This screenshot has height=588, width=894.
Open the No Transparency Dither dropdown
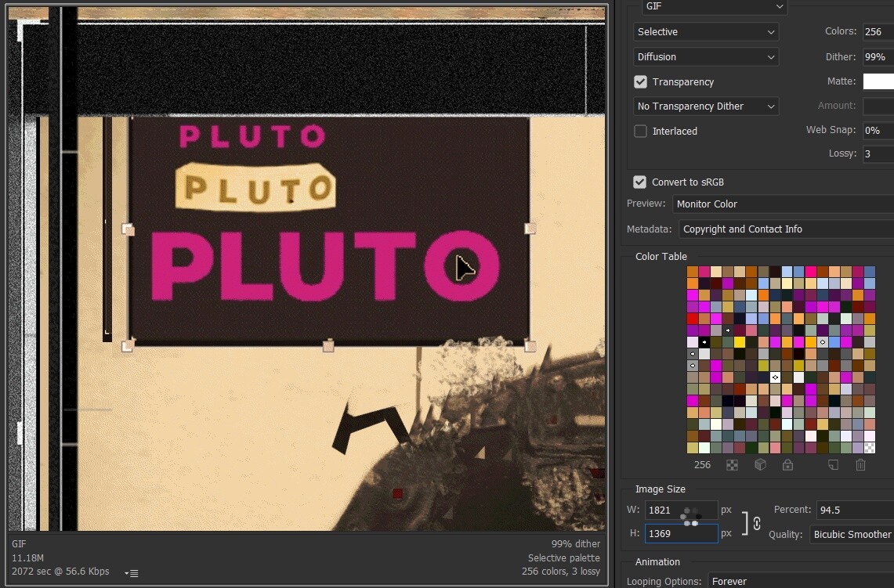tap(706, 106)
